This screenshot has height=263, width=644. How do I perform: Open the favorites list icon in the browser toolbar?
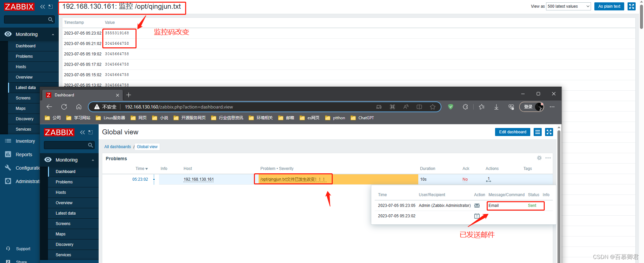482,107
